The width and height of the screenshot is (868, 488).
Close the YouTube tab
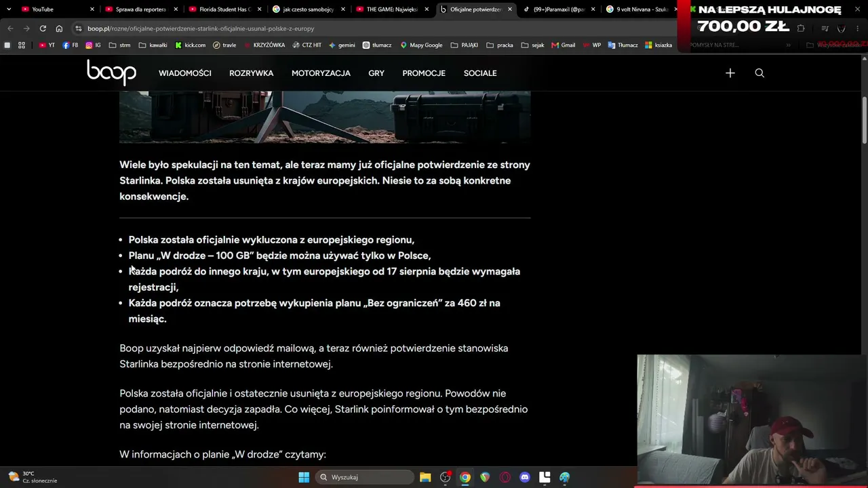[x=92, y=9]
